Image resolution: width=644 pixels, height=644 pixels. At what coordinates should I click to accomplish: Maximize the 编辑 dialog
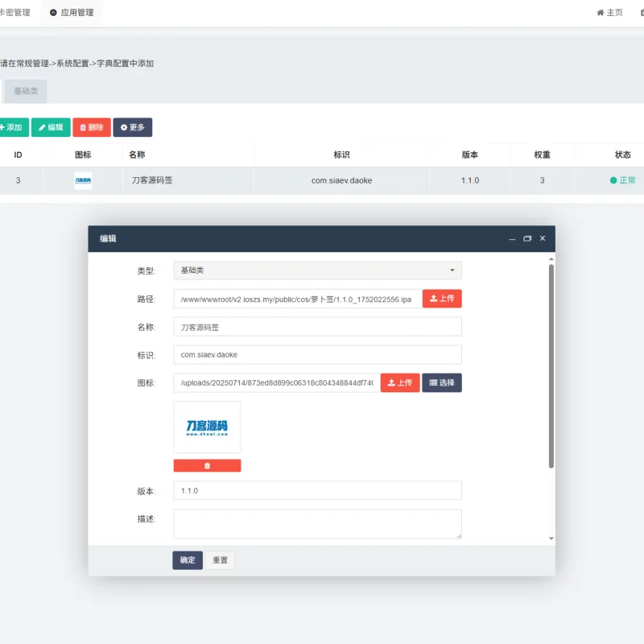pos(527,238)
